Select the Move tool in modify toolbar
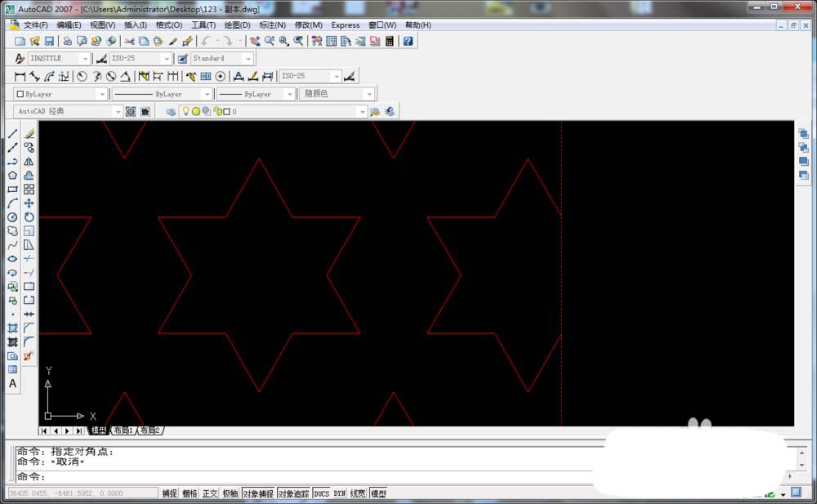The width and height of the screenshot is (817, 504). tap(29, 203)
